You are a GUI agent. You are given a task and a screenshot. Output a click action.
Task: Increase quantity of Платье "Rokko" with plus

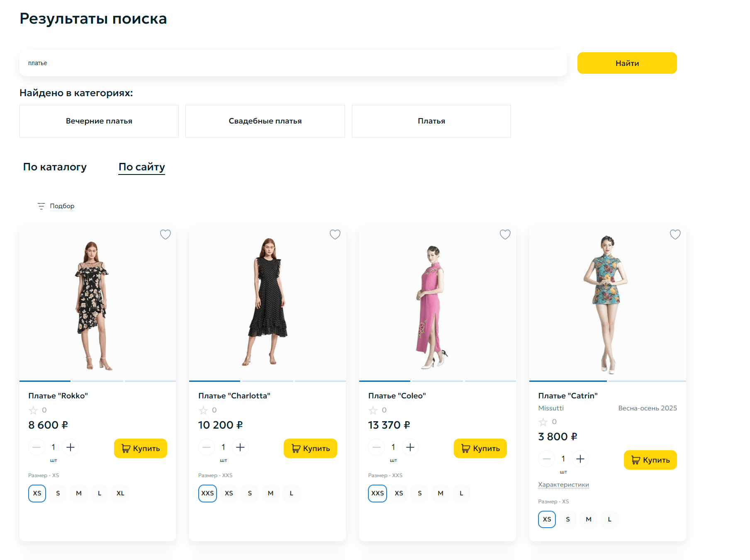(71, 447)
